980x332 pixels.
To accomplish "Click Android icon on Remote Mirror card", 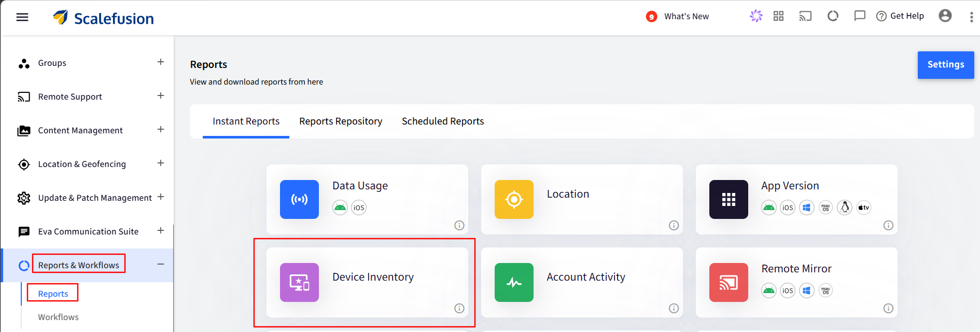I will tap(769, 290).
